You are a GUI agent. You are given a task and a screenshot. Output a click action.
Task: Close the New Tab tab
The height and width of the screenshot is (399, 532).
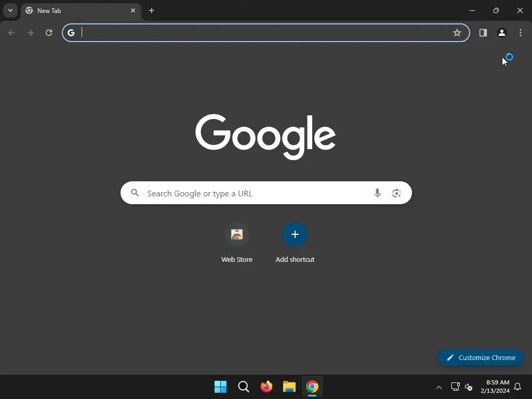(133, 10)
